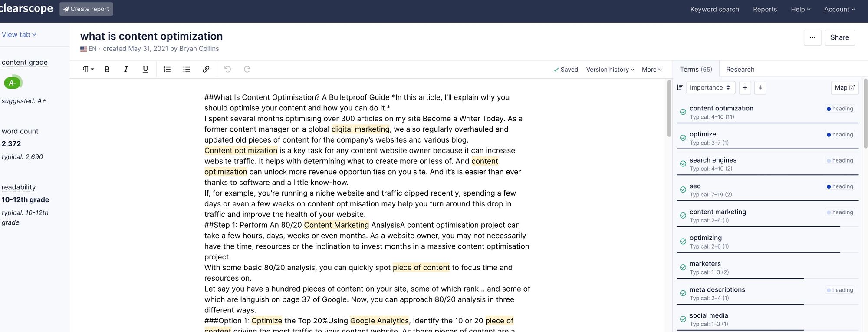Insert a bulleted list

tap(187, 70)
